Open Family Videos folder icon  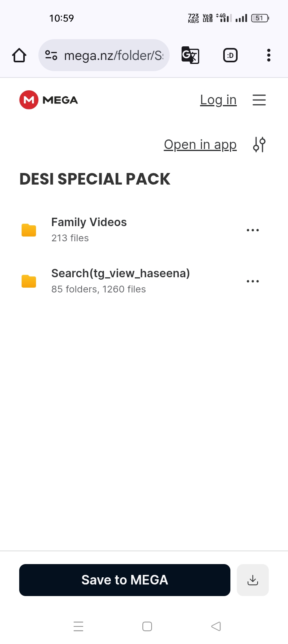(29, 230)
